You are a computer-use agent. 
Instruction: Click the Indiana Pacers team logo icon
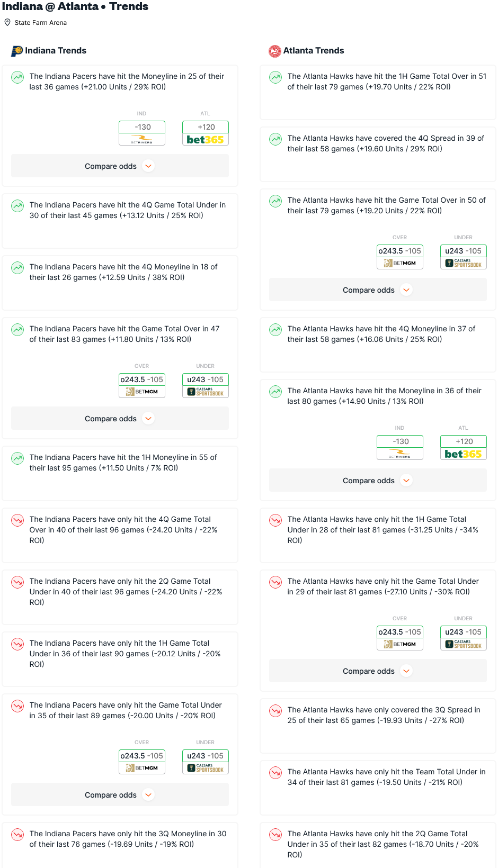(x=17, y=51)
